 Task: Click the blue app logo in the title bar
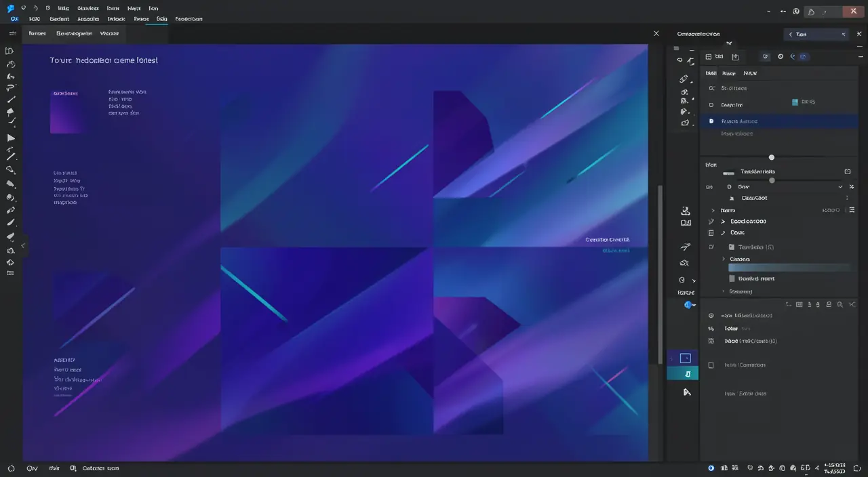tap(10, 9)
